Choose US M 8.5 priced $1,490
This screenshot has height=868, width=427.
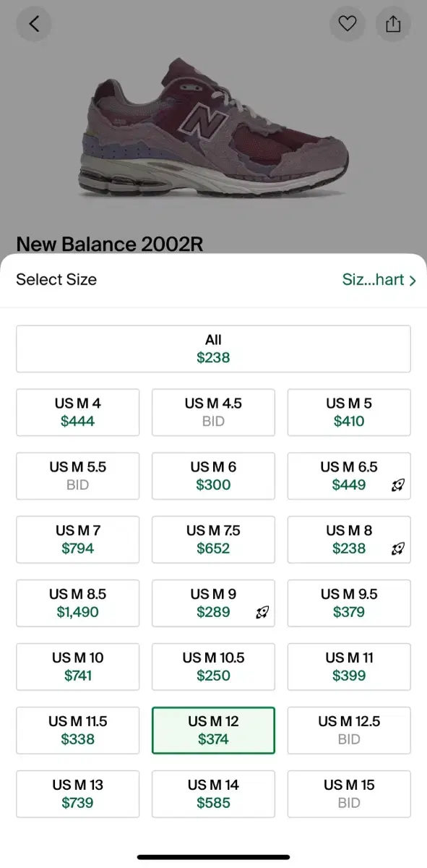point(77,603)
